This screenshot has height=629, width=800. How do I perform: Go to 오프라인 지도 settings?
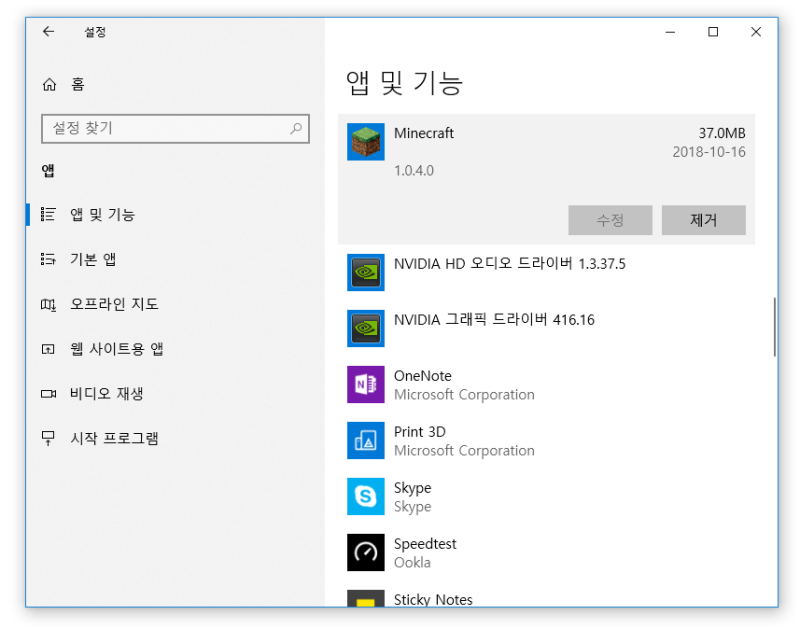pyautogui.click(x=175, y=305)
